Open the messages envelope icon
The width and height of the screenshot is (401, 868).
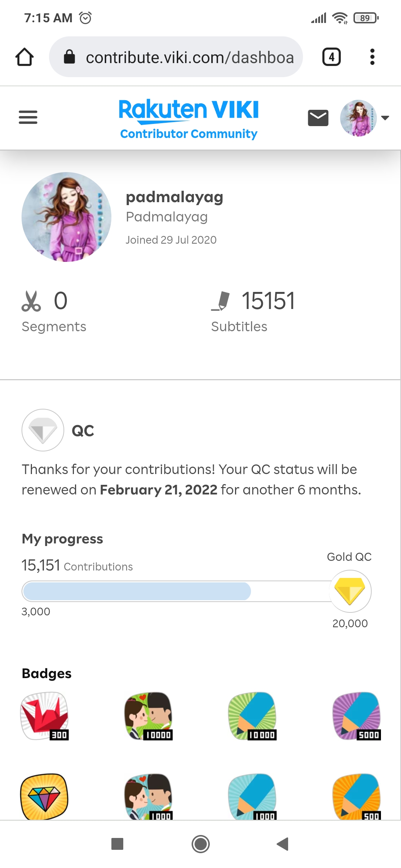pyautogui.click(x=318, y=118)
